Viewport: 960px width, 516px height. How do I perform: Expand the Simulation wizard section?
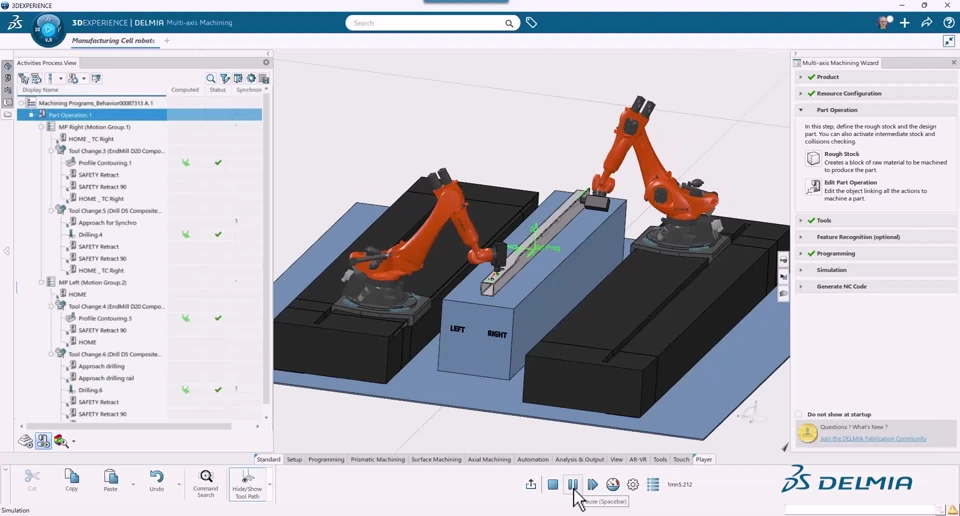click(800, 270)
